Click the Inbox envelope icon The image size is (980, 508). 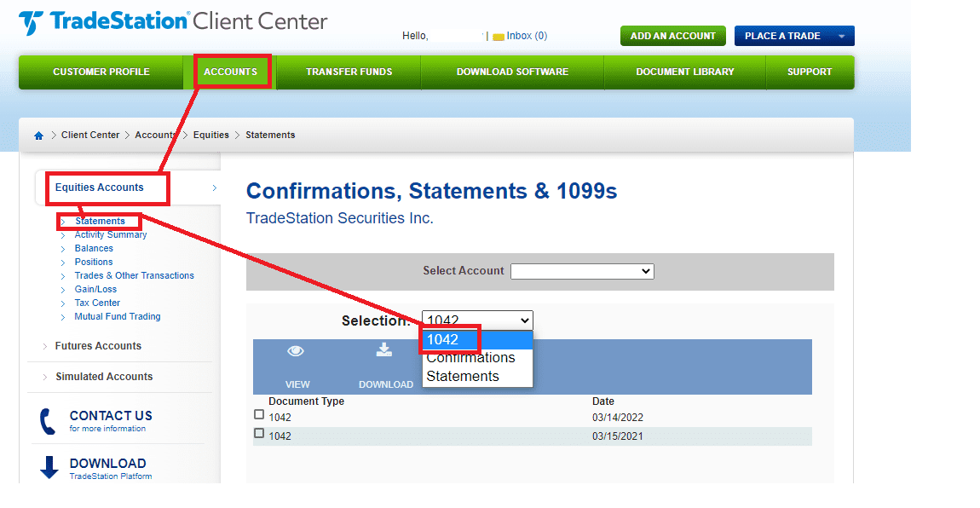(x=499, y=37)
